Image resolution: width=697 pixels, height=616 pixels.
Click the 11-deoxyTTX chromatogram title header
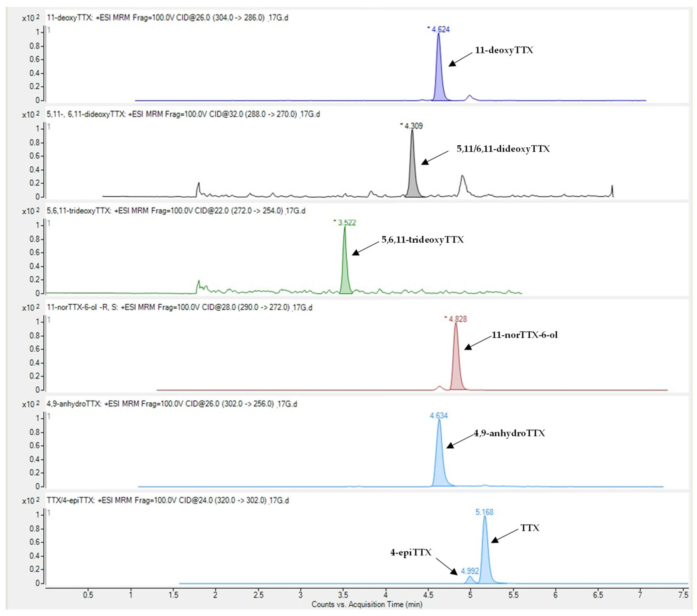[167, 18]
